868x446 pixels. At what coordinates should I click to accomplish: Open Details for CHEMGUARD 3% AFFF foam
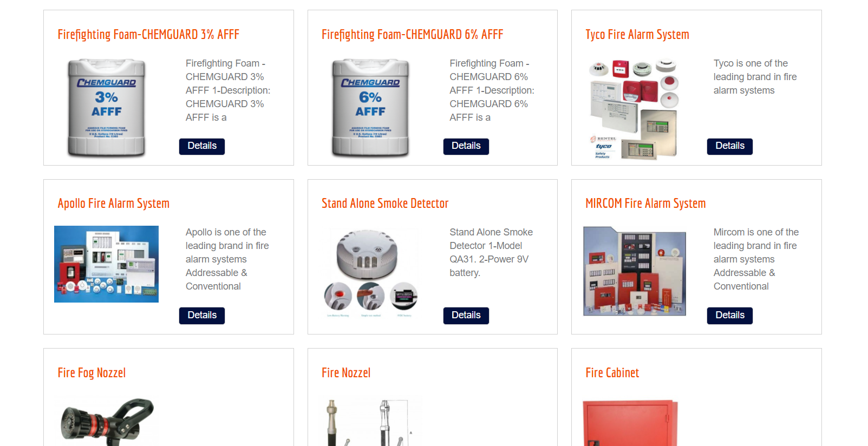202,146
